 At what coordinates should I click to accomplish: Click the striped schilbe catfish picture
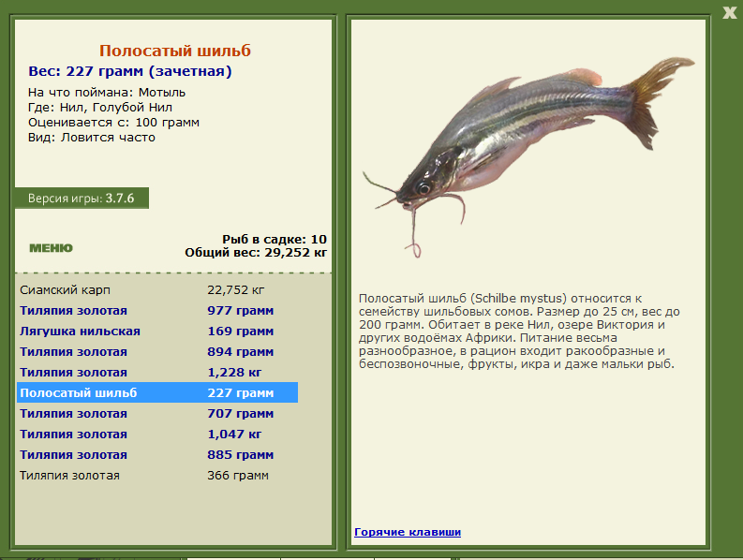pos(528,156)
